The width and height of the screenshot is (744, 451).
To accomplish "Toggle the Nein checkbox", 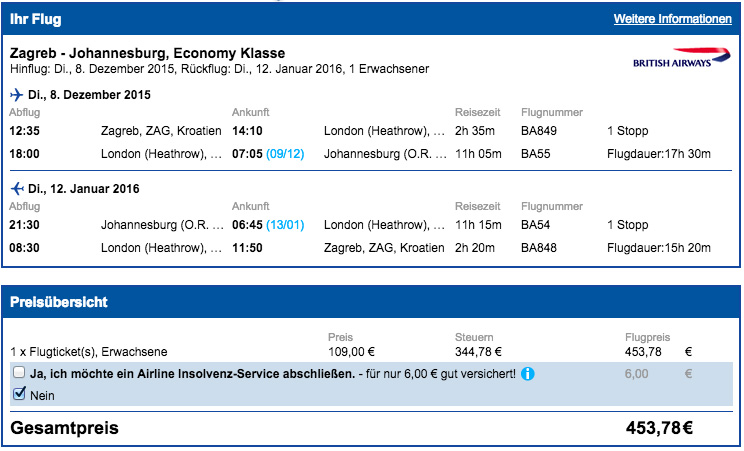I will tap(20, 395).
